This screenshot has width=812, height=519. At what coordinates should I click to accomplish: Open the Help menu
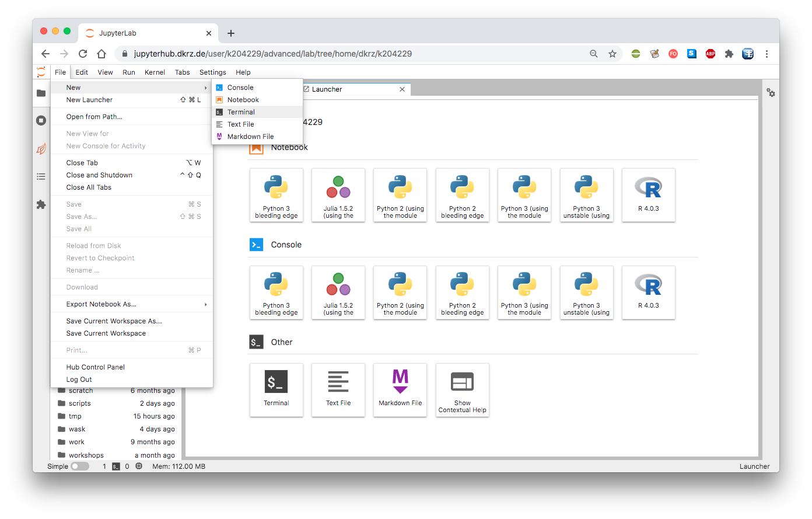click(x=243, y=72)
